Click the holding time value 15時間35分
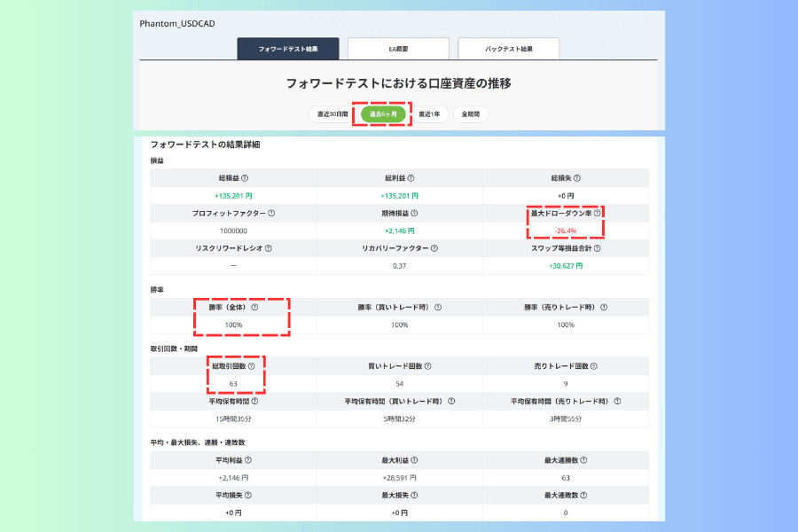 click(x=233, y=419)
